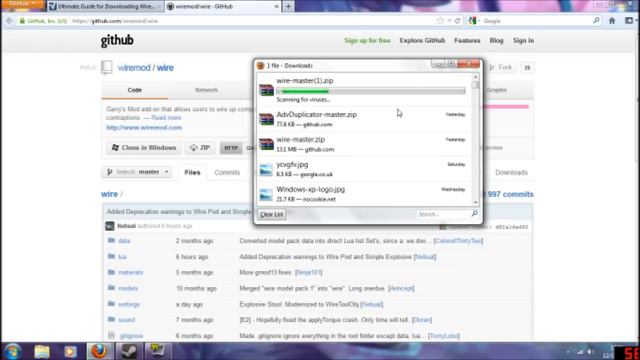Click the Google search box in toolbar

(535, 21)
